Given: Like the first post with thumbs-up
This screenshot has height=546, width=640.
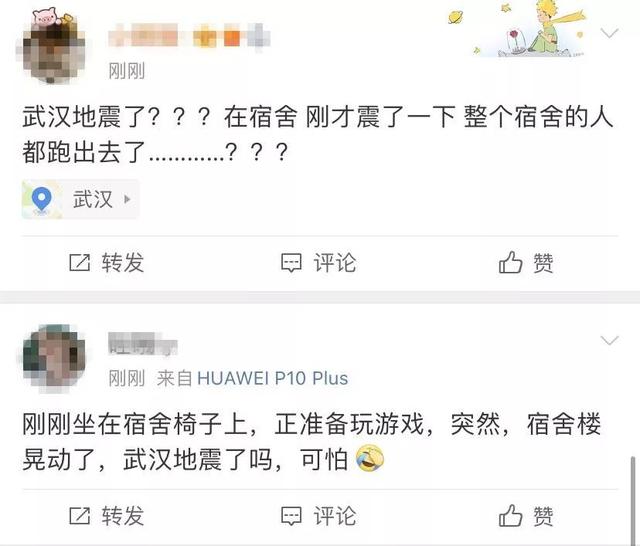Looking at the screenshot, I should 511,262.
